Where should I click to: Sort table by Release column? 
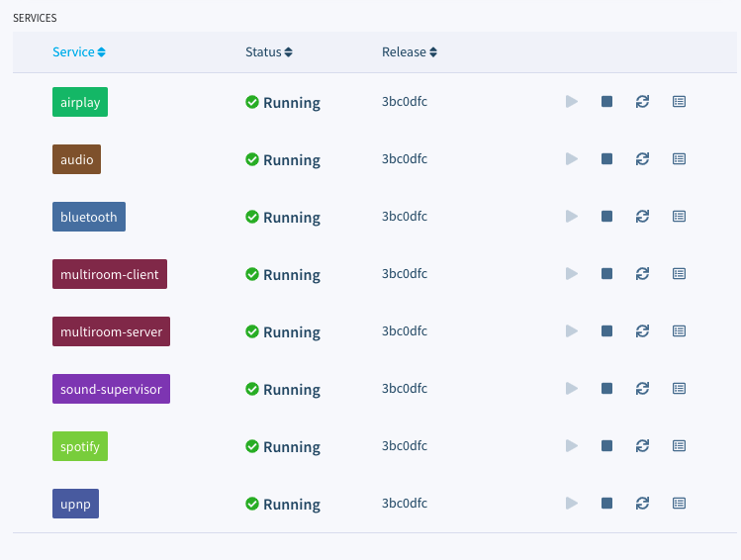coord(410,52)
